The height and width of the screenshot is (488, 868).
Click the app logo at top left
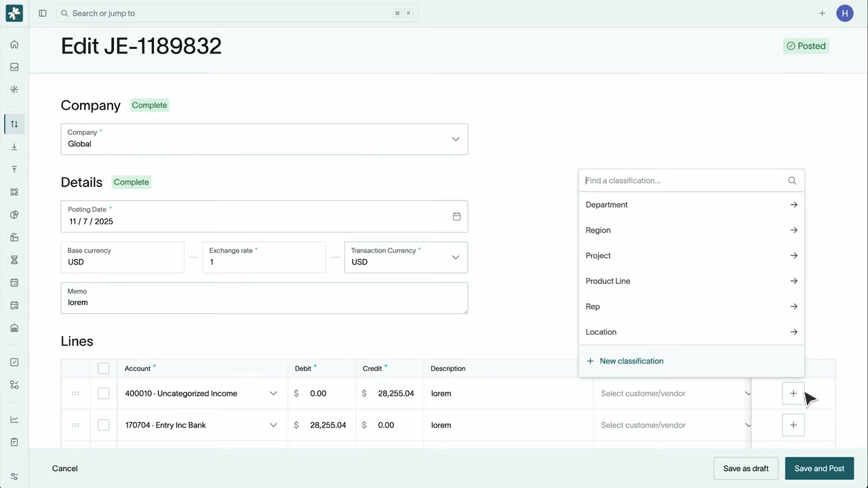14,13
